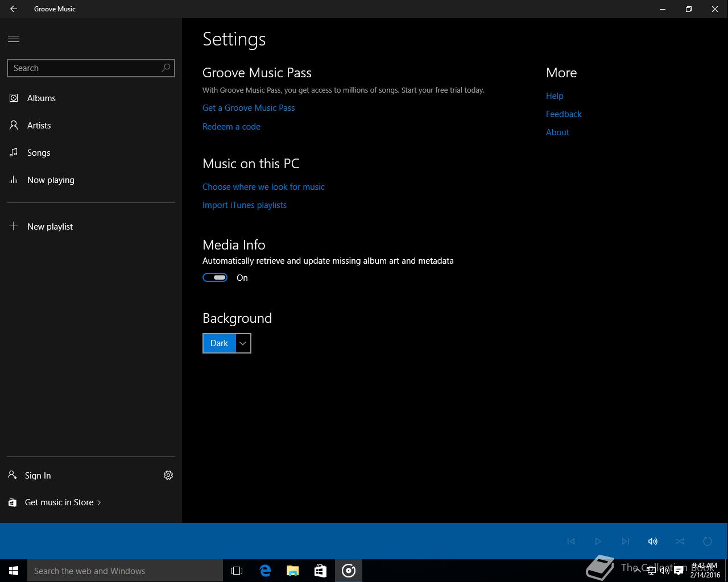This screenshot has height=582, width=728.
Task: Toggle the Media Info metadata switch
Action: click(215, 277)
